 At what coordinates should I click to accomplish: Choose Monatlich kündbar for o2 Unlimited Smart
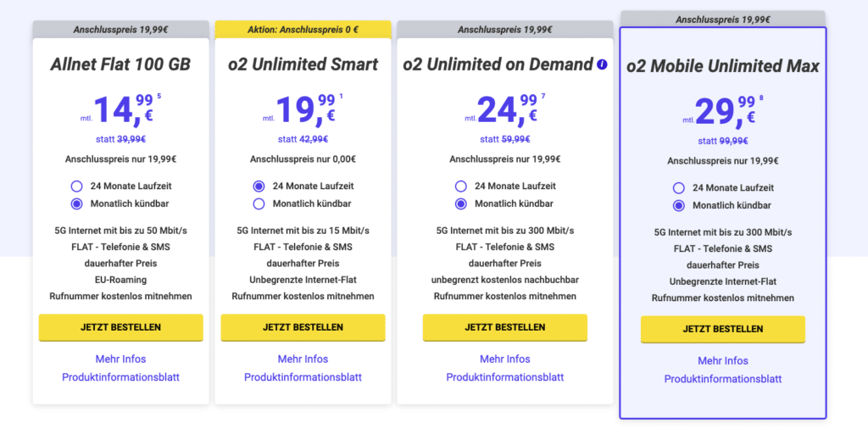click(259, 203)
